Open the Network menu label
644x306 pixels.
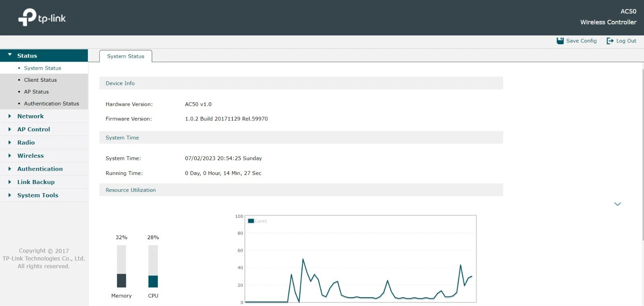pos(31,116)
